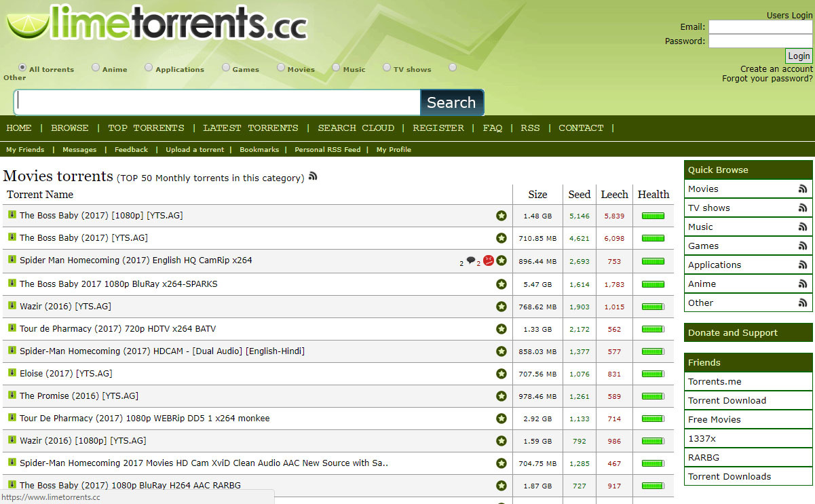Click Forgot your password? link

767,79
